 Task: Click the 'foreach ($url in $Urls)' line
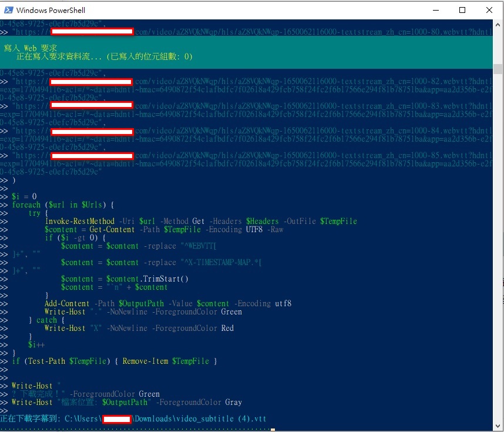pyautogui.click(x=62, y=205)
